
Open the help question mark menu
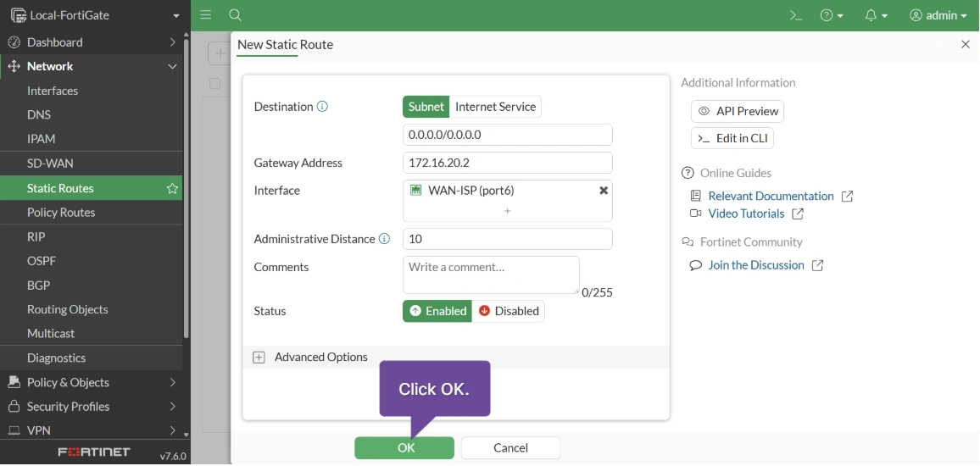832,15
